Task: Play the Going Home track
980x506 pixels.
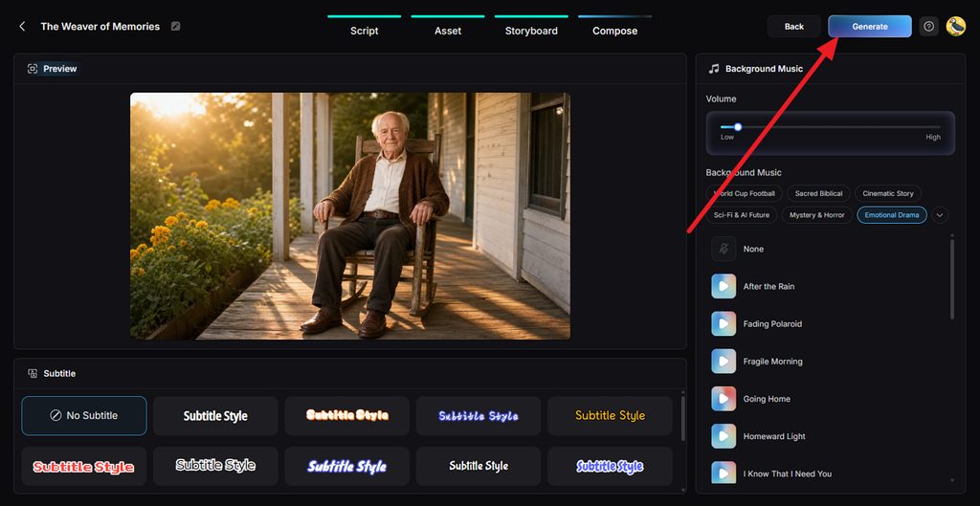Action: 724,399
